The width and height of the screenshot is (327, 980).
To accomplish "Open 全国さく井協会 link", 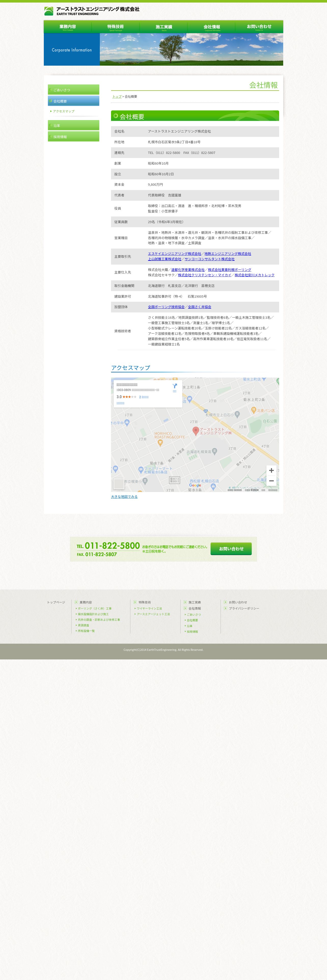I will (x=199, y=307).
